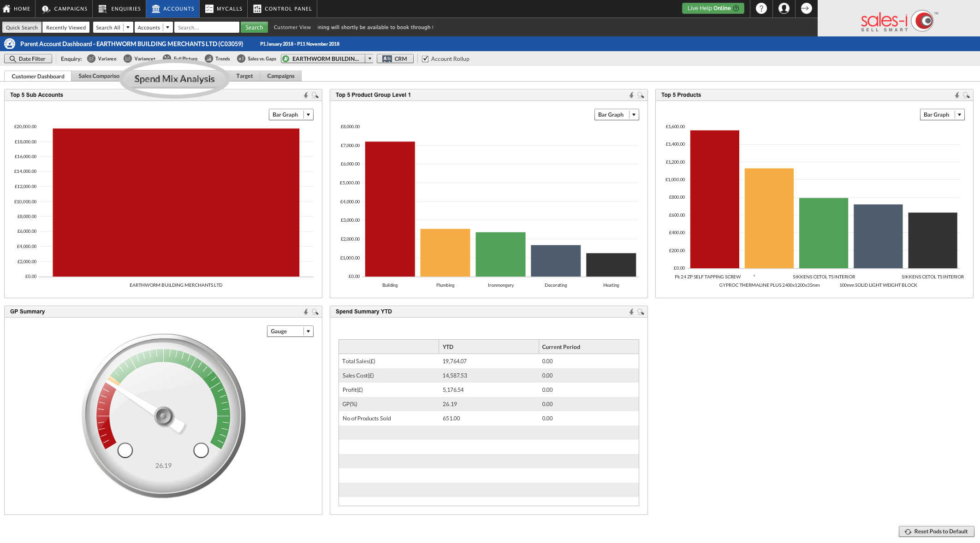Click the logout arrow icon
The height and width of the screenshot is (543, 980).
click(806, 8)
